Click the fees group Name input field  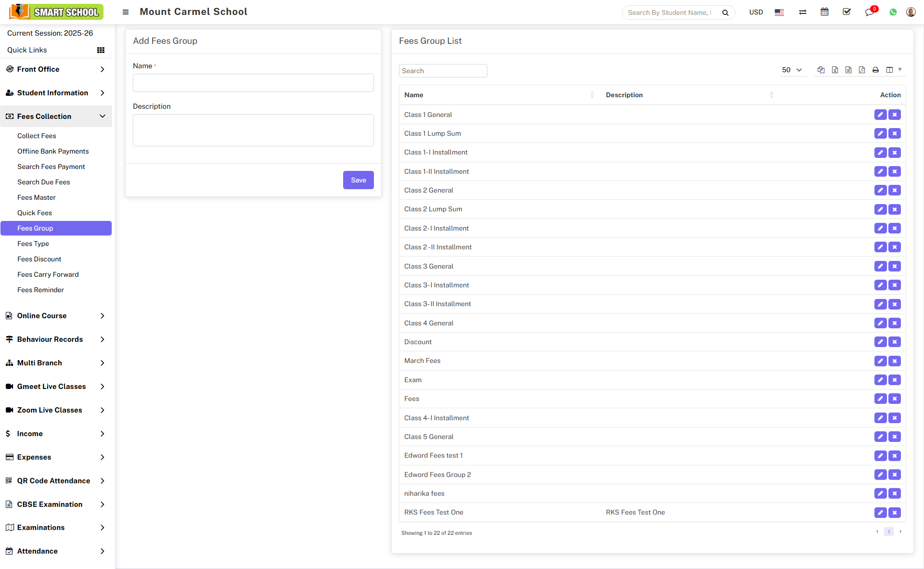click(253, 83)
